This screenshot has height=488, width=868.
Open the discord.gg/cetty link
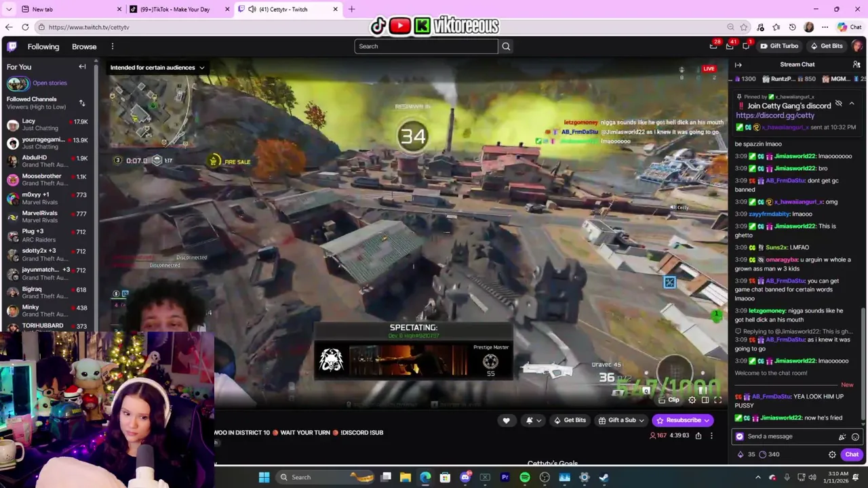pyautogui.click(x=775, y=116)
